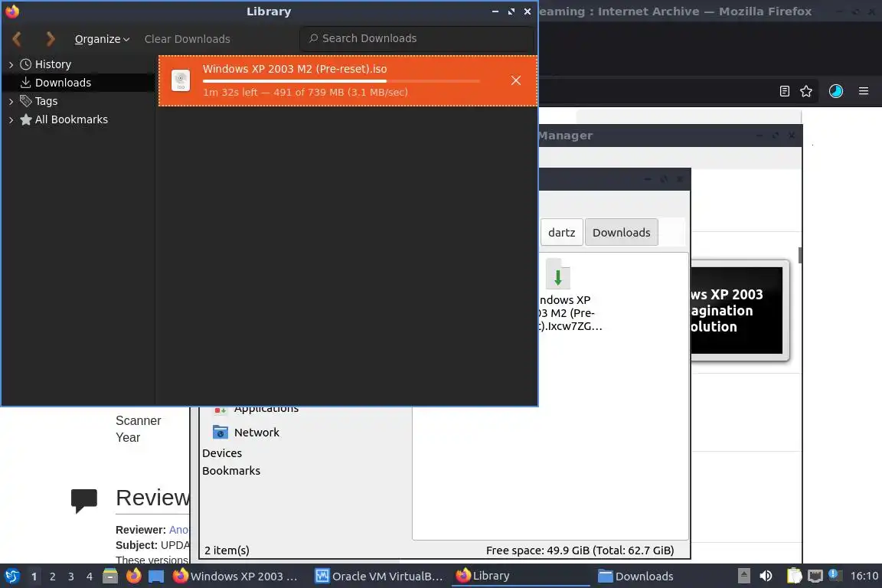Screen dimensions: 882x588
Task: Go back in the Library window
Action: point(17,39)
